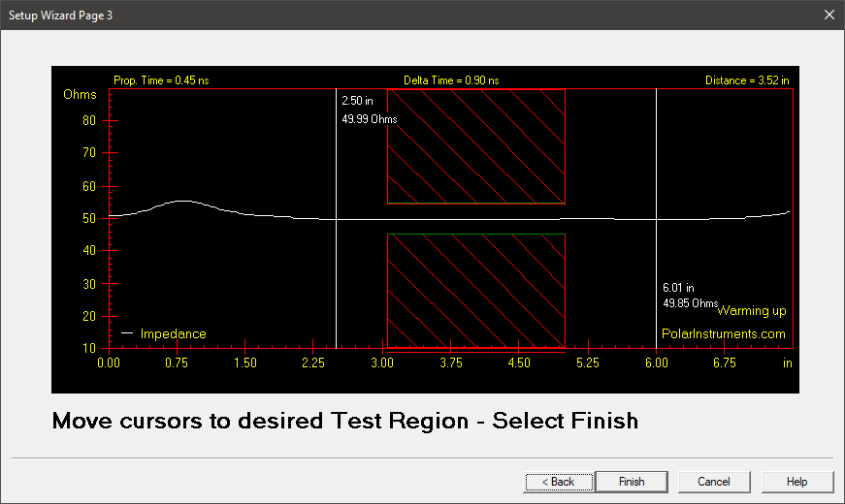Click the 4.50 x-axis tick label

(519, 362)
